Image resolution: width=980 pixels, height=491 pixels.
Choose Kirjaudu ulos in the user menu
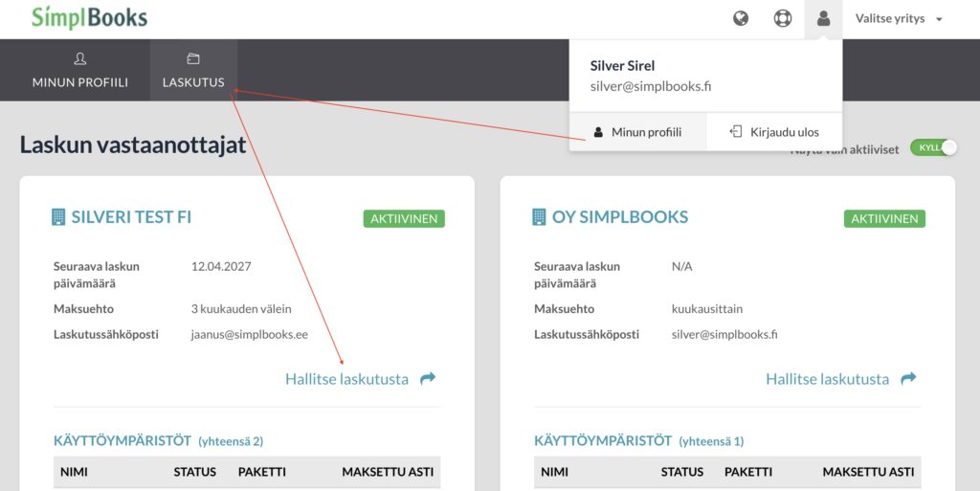tap(774, 132)
